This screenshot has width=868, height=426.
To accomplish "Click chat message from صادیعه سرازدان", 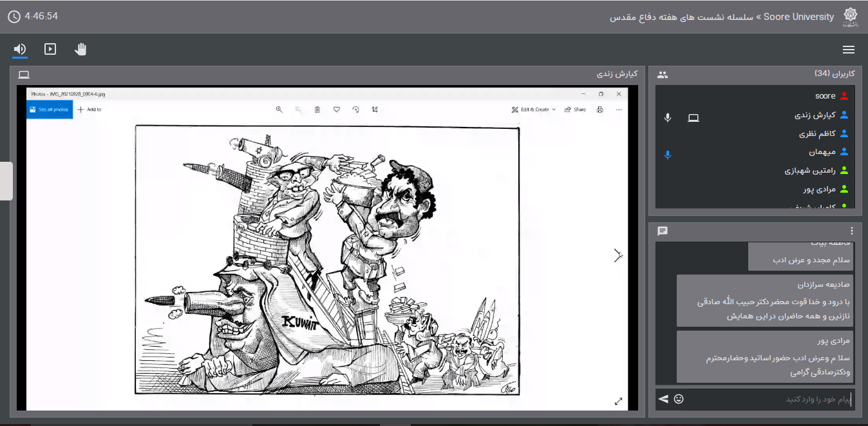I will point(765,300).
